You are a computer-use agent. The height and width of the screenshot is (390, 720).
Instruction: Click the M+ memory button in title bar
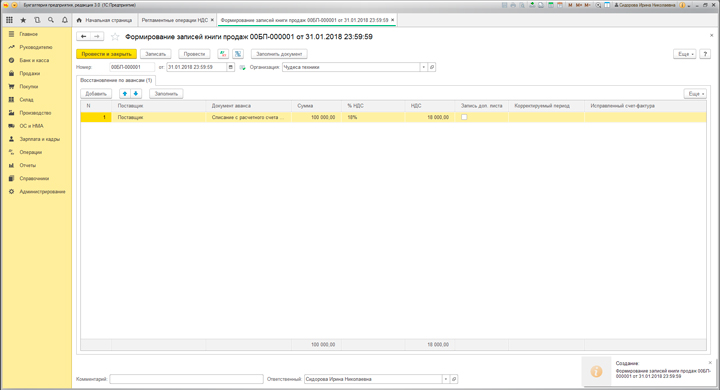(579, 5)
